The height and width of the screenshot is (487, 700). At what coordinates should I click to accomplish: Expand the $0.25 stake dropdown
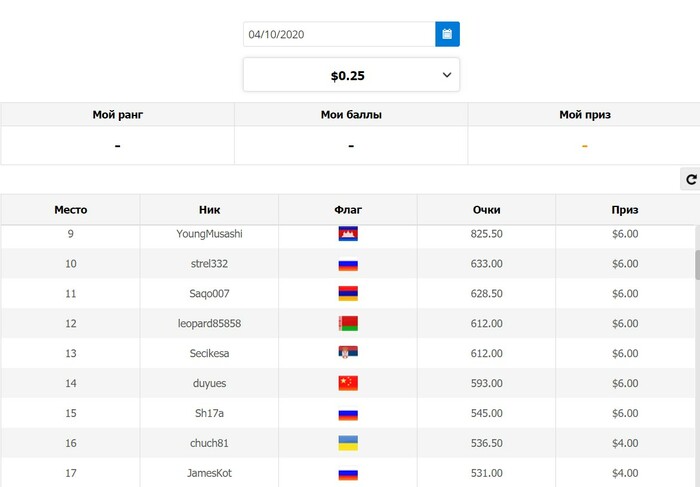click(x=350, y=75)
